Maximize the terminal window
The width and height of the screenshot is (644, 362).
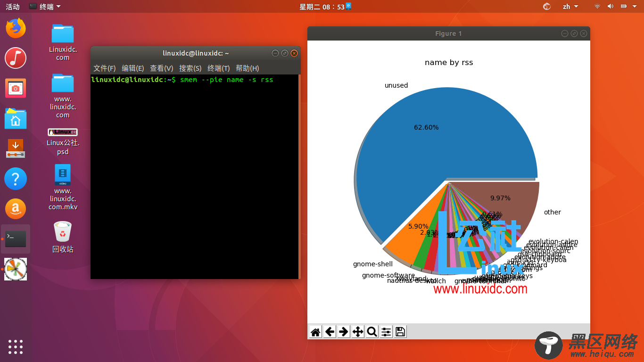click(285, 53)
